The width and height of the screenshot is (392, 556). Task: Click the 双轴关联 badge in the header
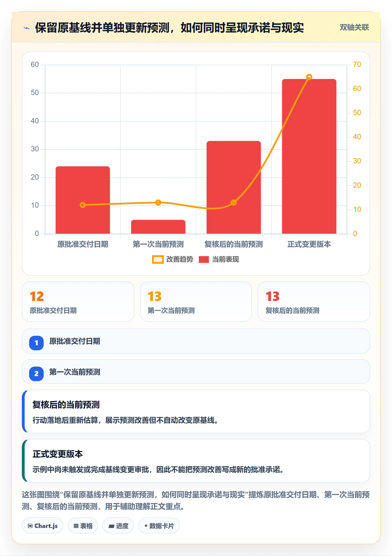354,27
